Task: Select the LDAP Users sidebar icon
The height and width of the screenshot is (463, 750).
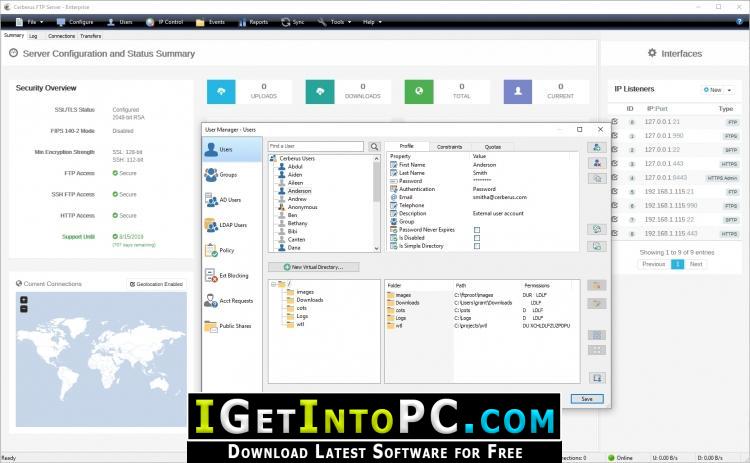Action: 211,225
